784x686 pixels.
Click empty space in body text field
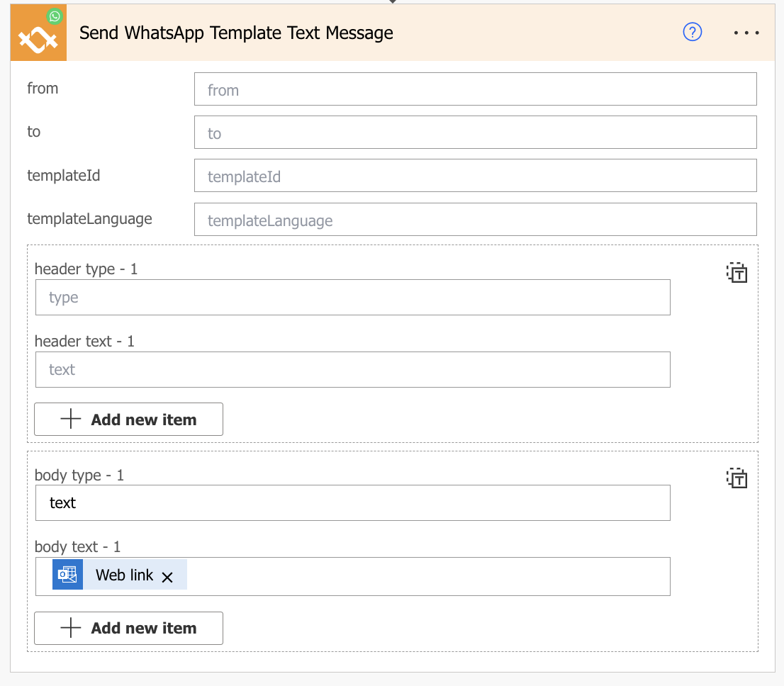tap(425, 576)
